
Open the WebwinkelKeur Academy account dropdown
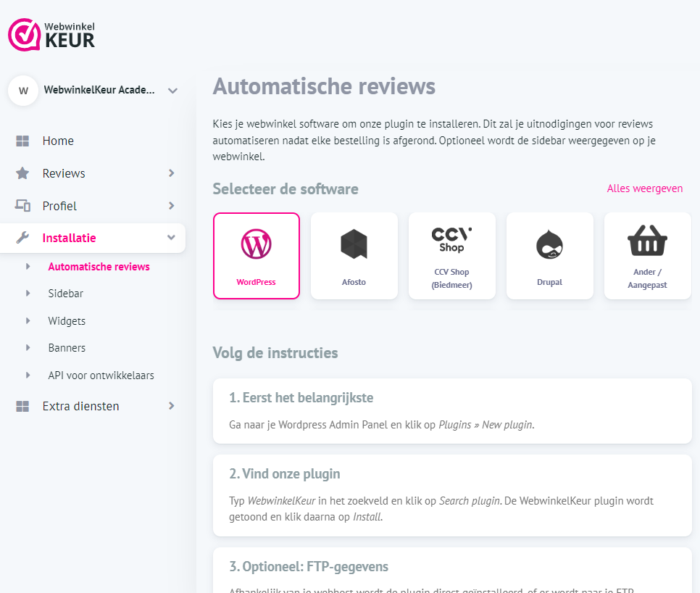(x=172, y=91)
